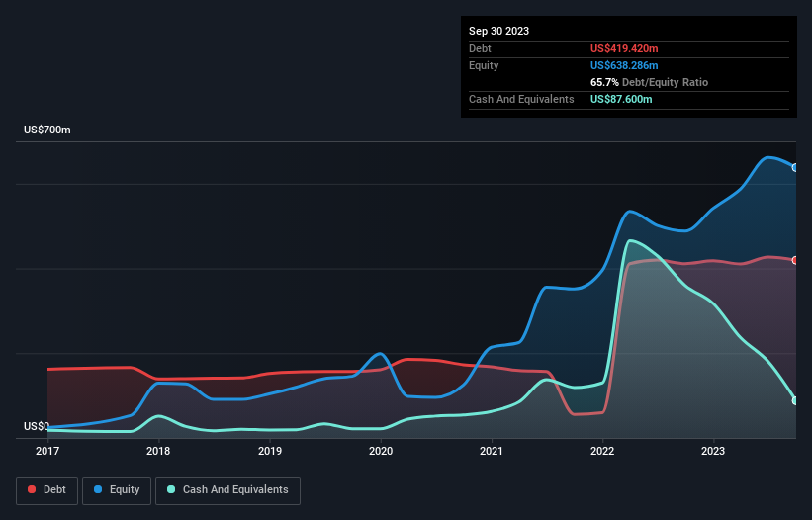812x520 pixels.
Task: Click the 2023 x-axis label
Action: pyautogui.click(x=713, y=451)
